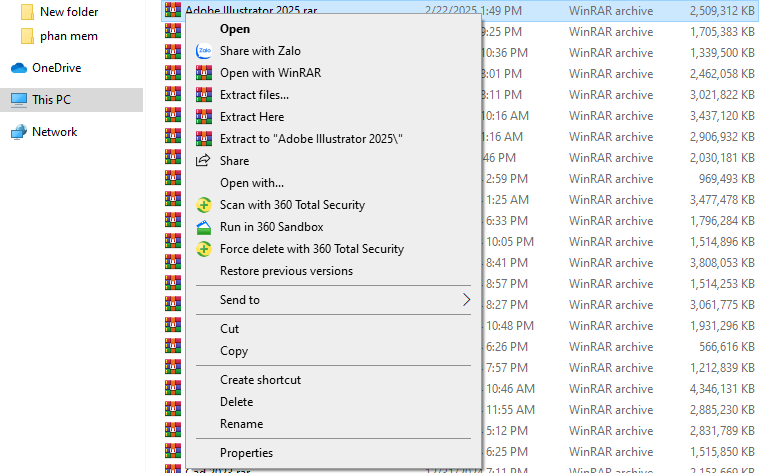Select This PC in the navigation tree
Screen dimensions: 759x473
tap(51, 100)
